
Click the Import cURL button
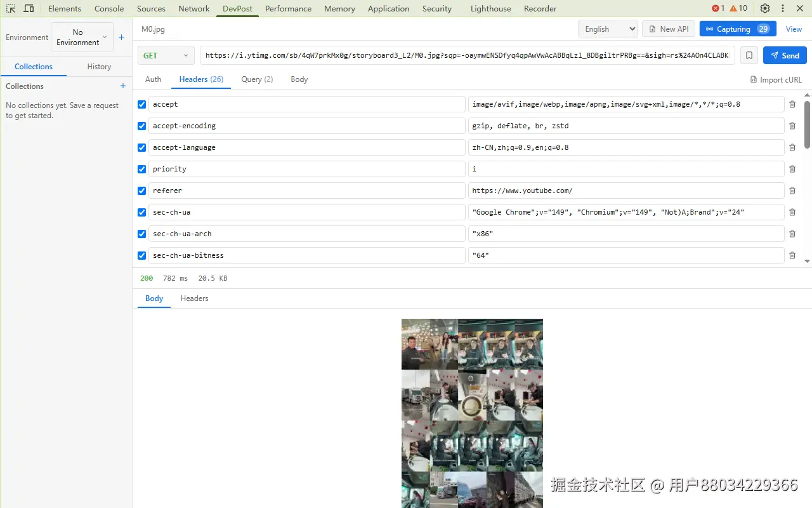[776, 79]
